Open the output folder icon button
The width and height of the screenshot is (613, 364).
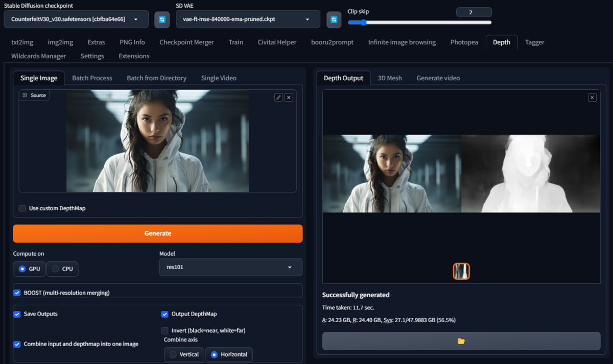click(461, 341)
